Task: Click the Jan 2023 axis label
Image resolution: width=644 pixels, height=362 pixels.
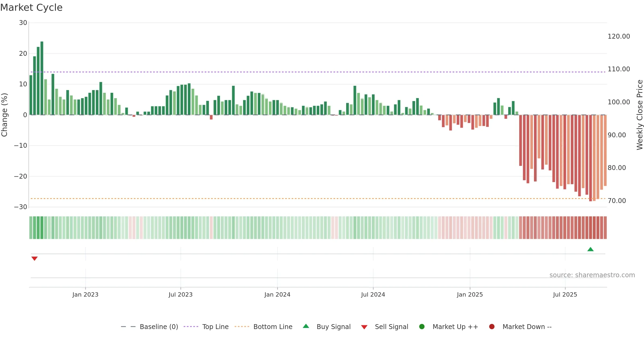Action: coord(85,294)
